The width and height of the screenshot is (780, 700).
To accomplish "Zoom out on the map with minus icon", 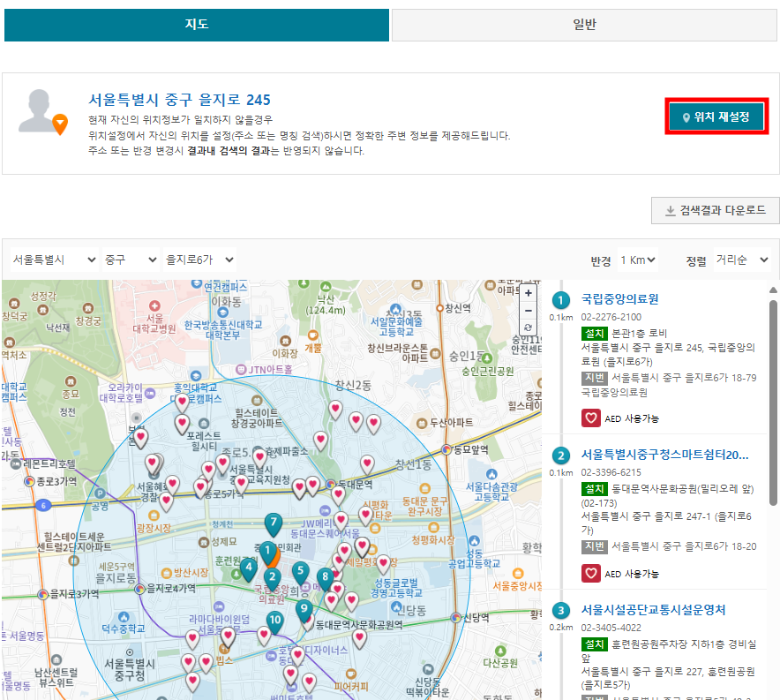I will click(528, 310).
